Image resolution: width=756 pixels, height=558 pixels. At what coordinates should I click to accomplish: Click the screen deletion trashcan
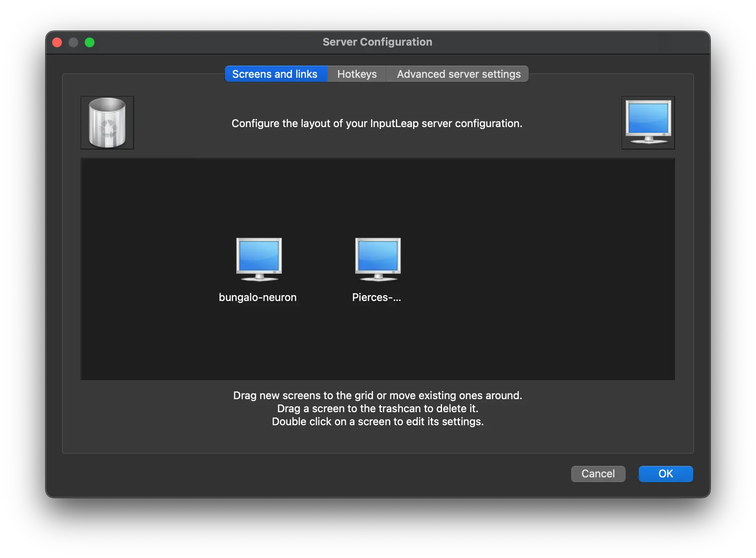coord(107,122)
